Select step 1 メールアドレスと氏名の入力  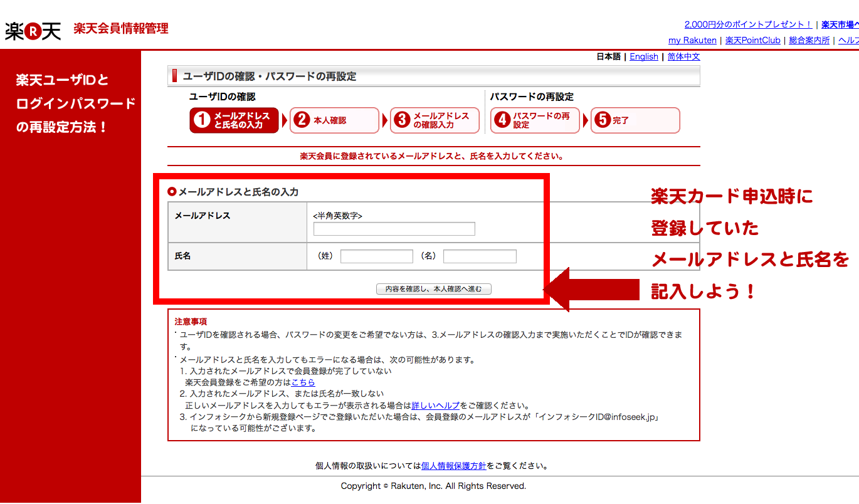coord(235,120)
